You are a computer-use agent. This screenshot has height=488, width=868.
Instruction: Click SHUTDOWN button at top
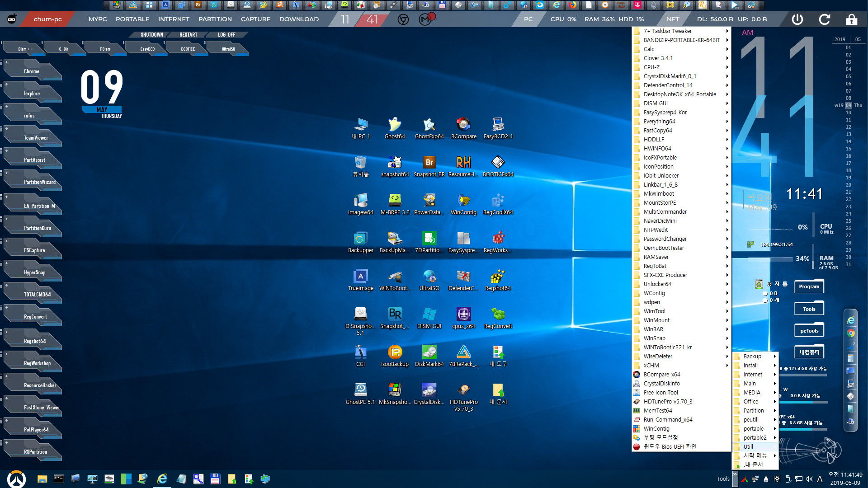(152, 34)
